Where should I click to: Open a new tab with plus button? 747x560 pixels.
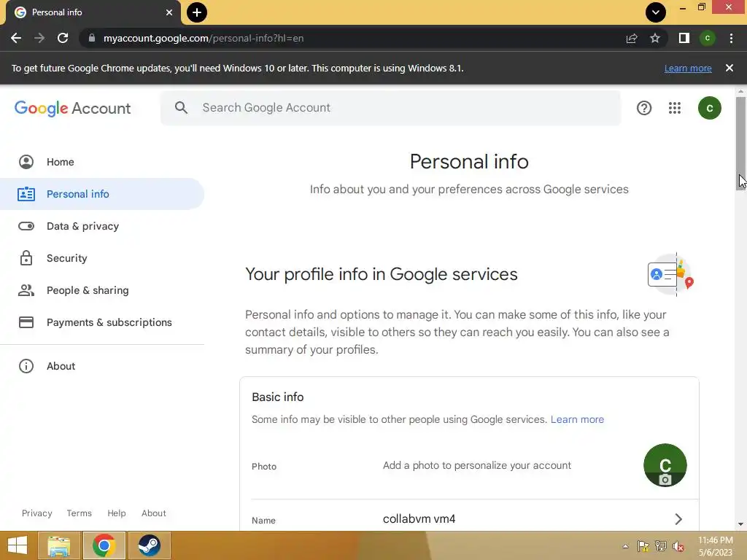click(x=197, y=12)
